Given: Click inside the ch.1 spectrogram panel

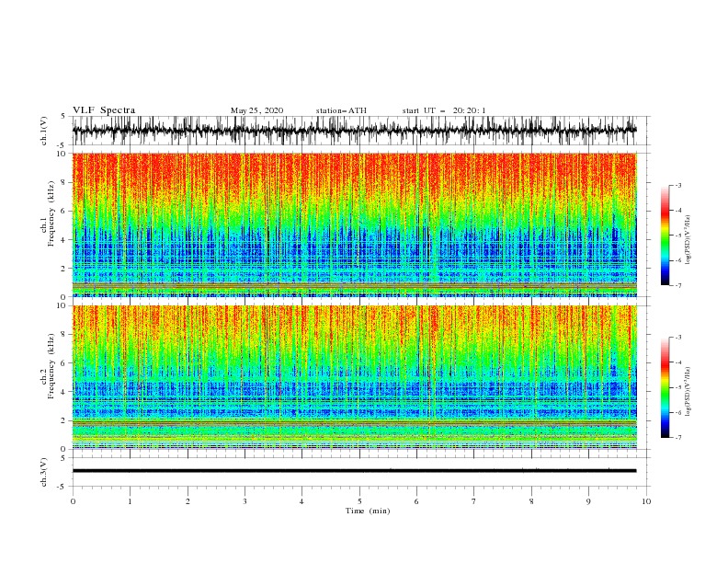Looking at the screenshot, I should coord(354,224).
